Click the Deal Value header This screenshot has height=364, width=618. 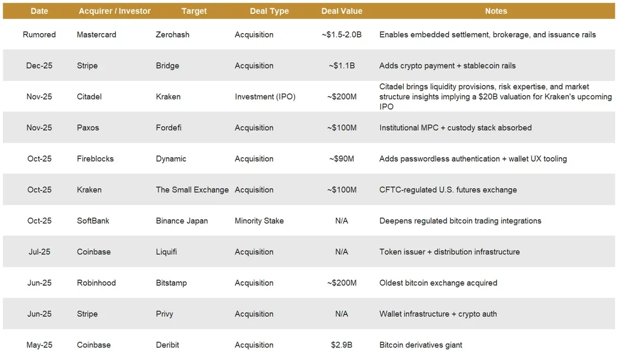tap(342, 11)
